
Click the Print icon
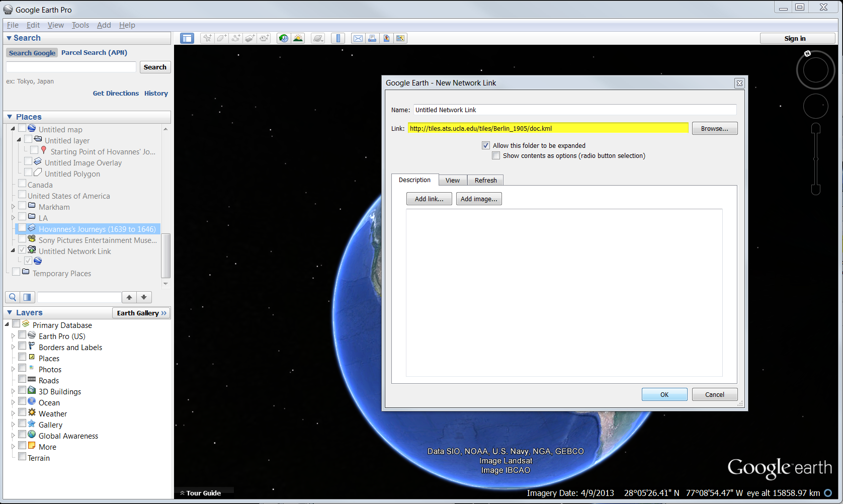(372, 38)
